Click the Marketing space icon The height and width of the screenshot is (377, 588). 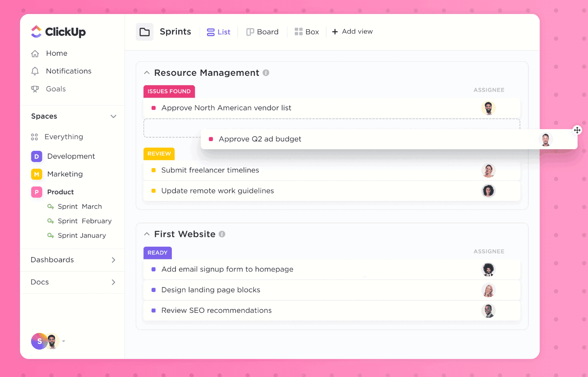click(x=36, y=174)
